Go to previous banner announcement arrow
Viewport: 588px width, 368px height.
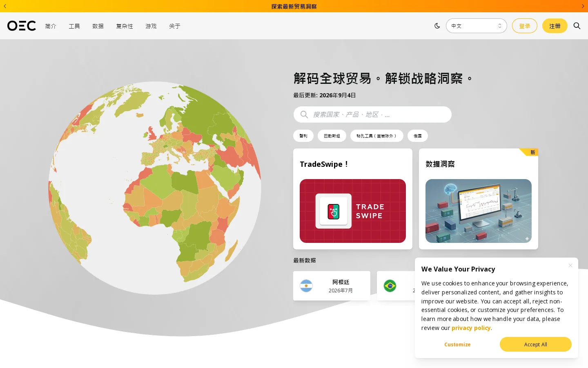tap(5, 6)
